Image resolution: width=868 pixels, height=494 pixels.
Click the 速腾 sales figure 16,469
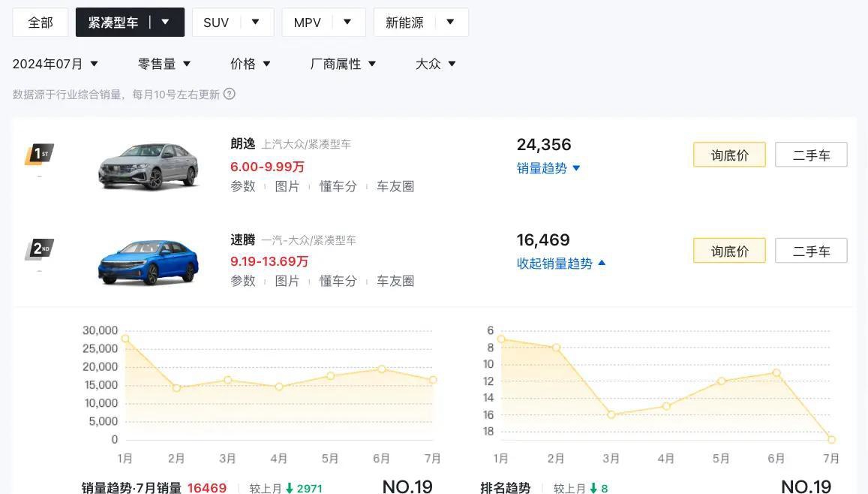pos(543,239)
